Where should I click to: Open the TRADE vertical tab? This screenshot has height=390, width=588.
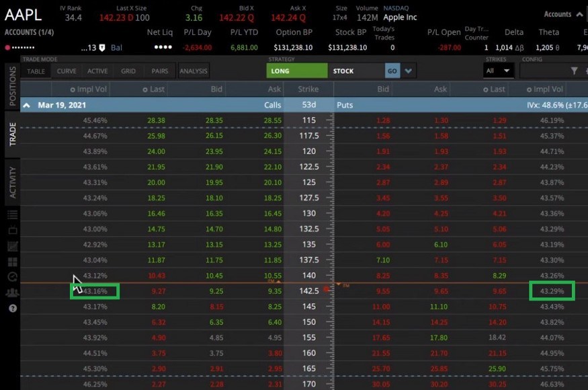click(x=12, y=134)
